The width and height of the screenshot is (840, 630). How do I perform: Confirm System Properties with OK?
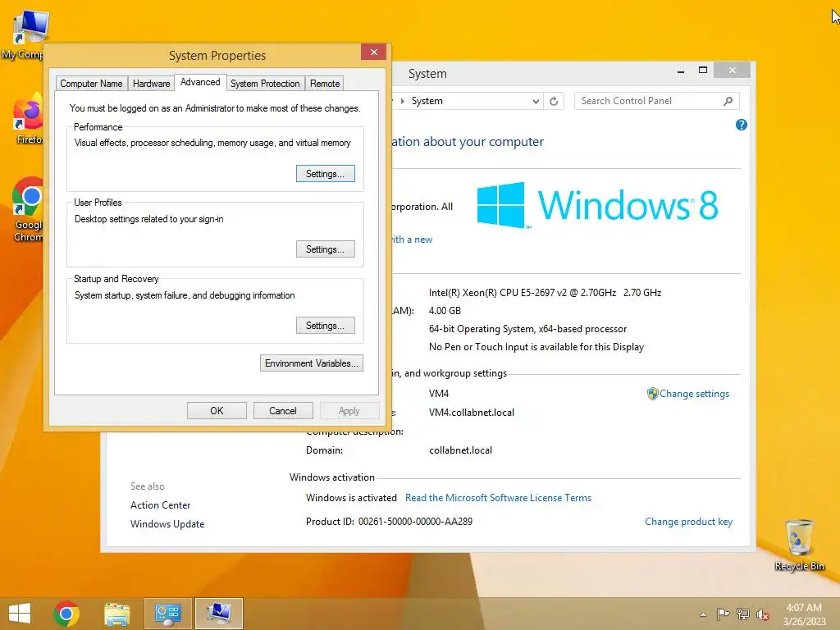pos(217,411)
